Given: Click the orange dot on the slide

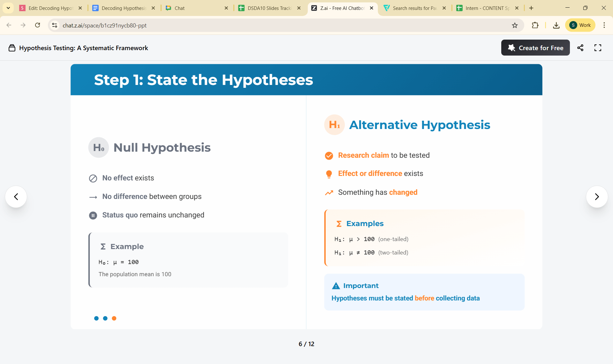Looking at the screenshot, I should (x=114, y=318).
